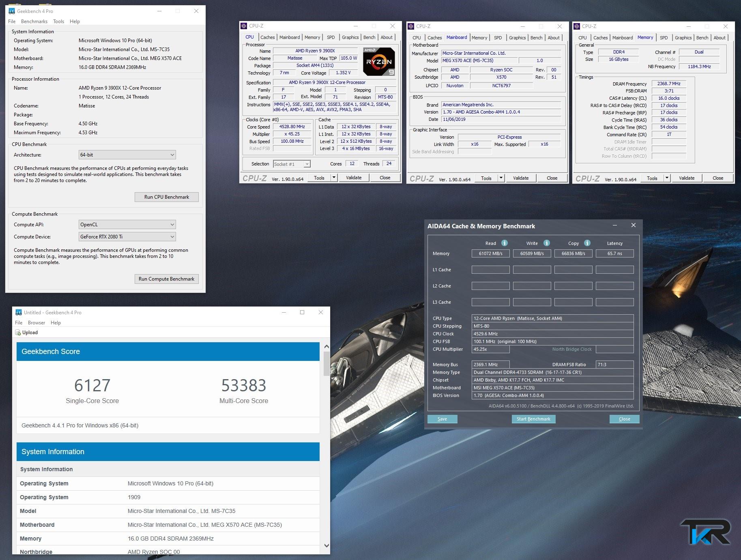Click the Memory Write value 60589 MB/s
Image resolution: width=741 pixels, height=560 pixels.
pos(532,253)
